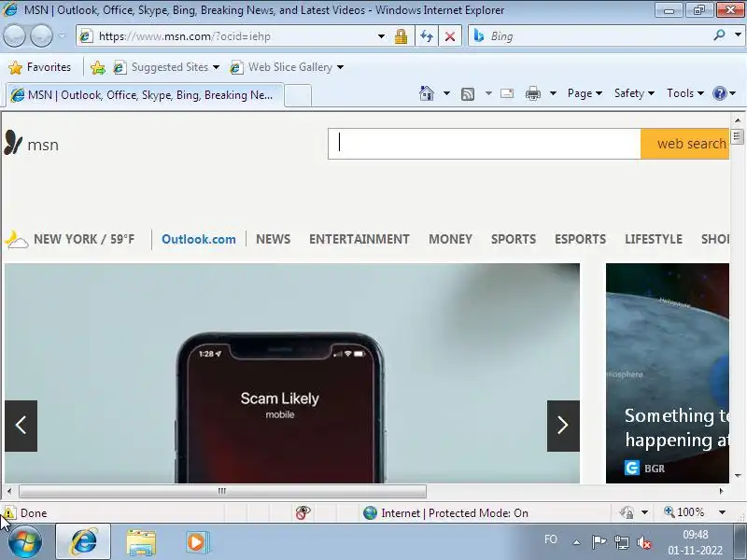
Task: Click the horizontal scrollbar thumb
Action: (222, 491)
